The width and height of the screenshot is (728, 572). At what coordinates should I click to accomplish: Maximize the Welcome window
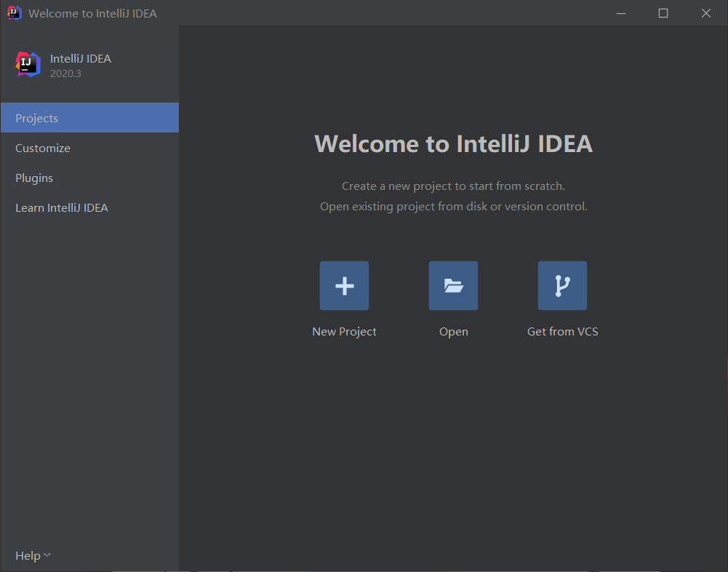click(663, 13)
